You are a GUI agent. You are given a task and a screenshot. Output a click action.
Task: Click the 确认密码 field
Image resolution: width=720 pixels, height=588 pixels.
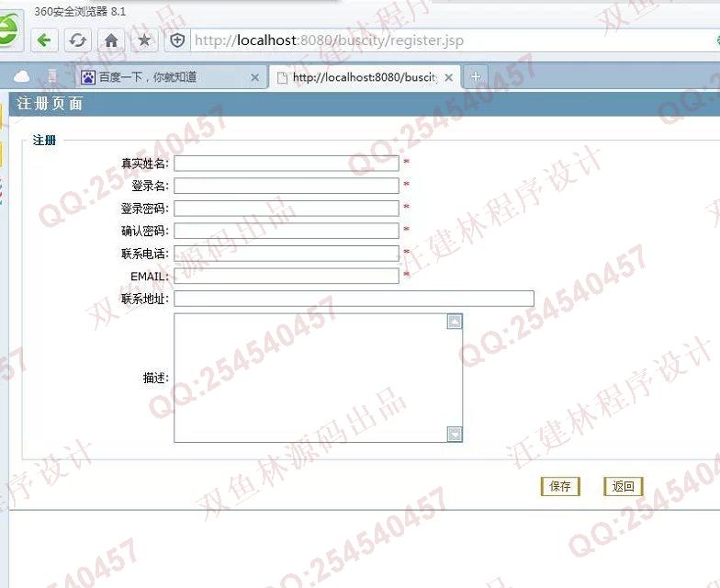(x=287, y=231)
